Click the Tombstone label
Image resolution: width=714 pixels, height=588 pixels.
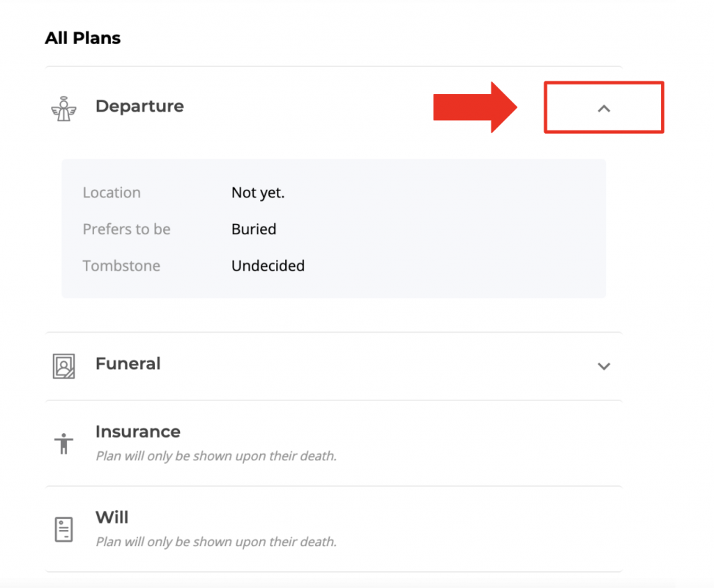[121, 266]
